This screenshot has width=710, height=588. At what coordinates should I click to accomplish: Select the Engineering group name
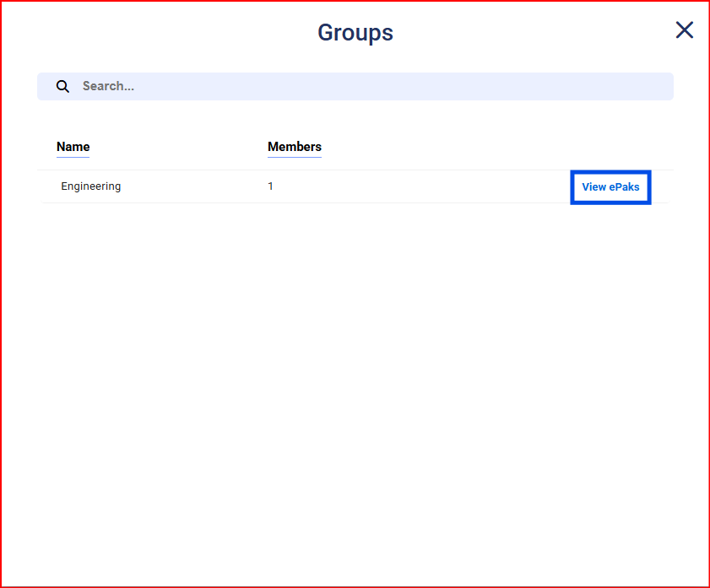[90, 186]
